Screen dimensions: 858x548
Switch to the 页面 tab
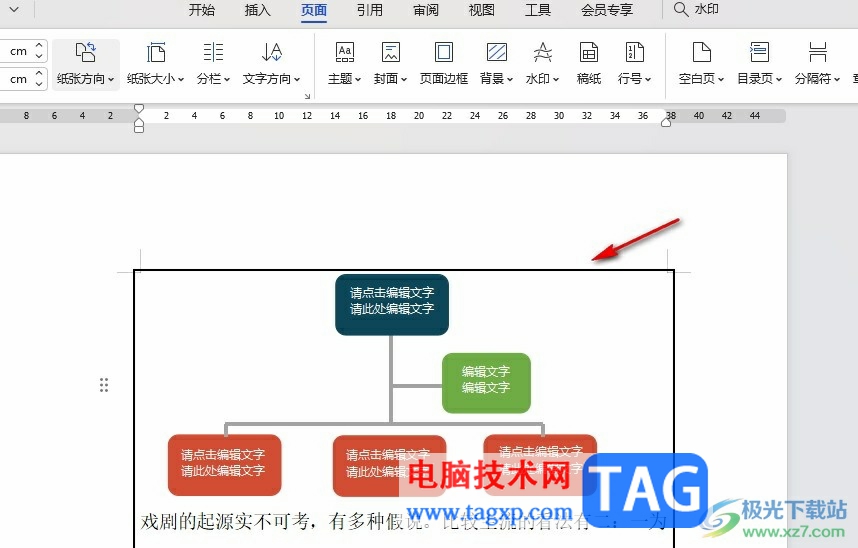[x=314, y=10]
